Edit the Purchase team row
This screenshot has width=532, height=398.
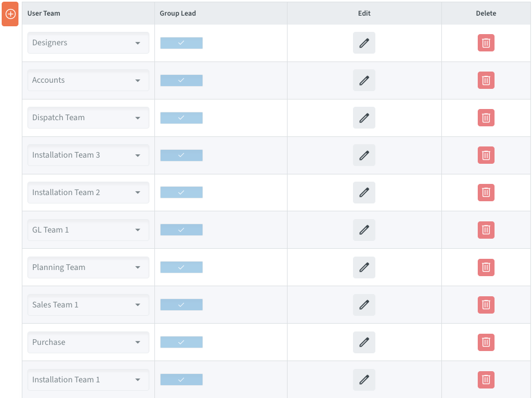(364, 342)
